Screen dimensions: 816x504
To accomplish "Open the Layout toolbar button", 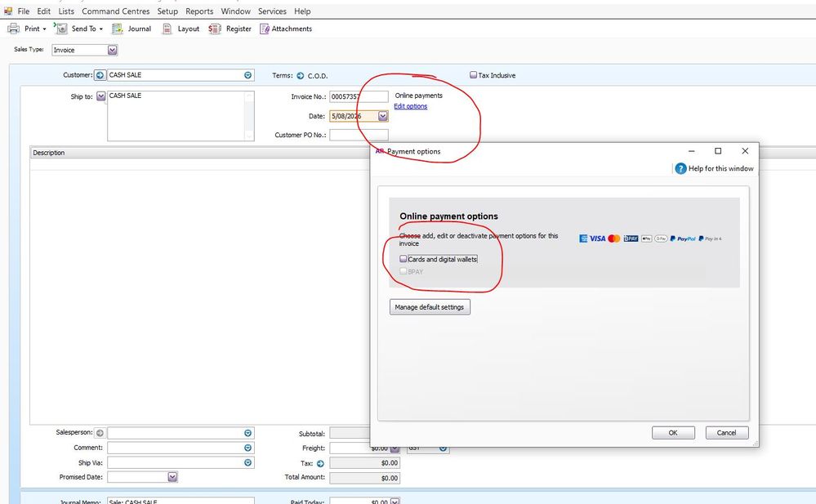I will click(181, 29).
